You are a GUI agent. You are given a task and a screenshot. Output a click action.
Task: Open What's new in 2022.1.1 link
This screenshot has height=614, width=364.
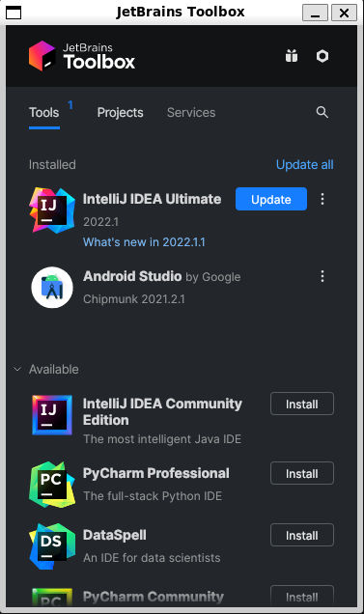144,242
